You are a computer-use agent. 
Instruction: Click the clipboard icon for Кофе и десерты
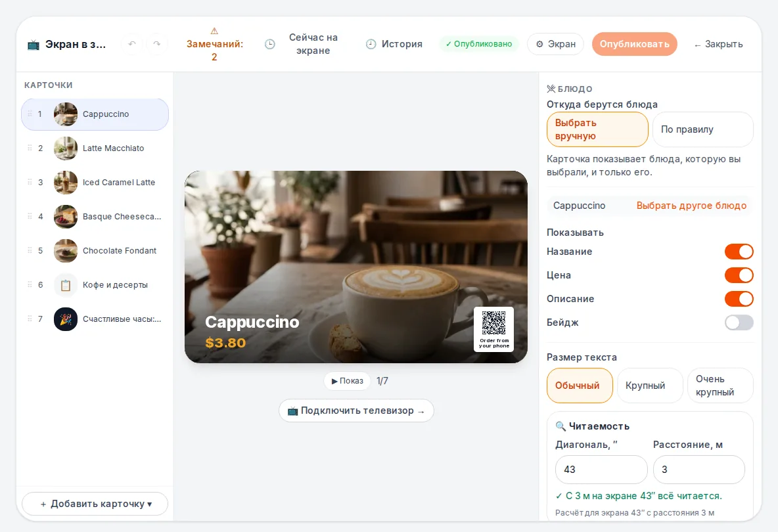click(x=66, y=285)
